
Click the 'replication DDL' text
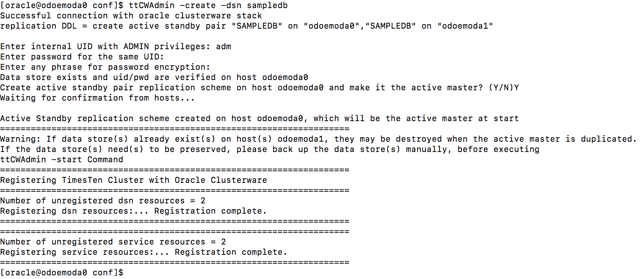pyautogui.click(x=39, y=26)
